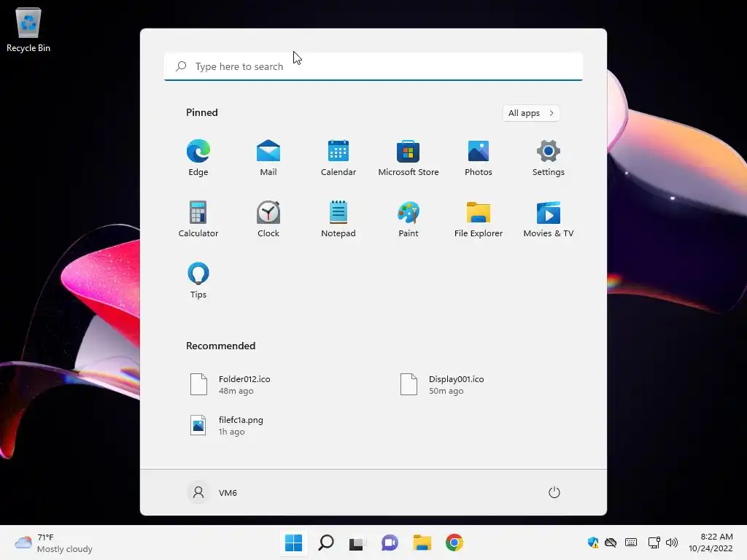
Task: Open Task View on the taskbar
Action: tap(357, 542)
